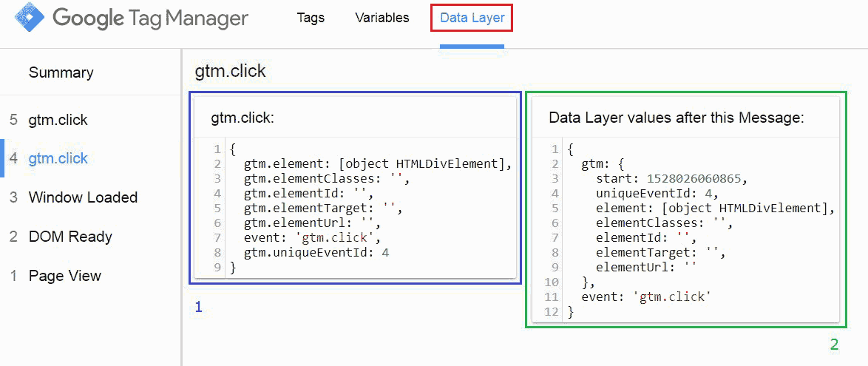Click the gtm.element line in left code

[378, 164]
